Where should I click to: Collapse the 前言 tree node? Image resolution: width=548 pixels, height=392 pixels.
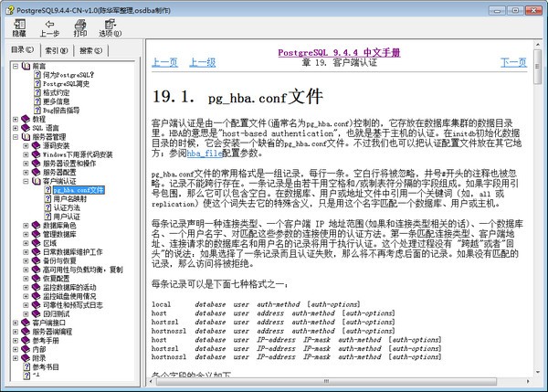coord(15,66)
